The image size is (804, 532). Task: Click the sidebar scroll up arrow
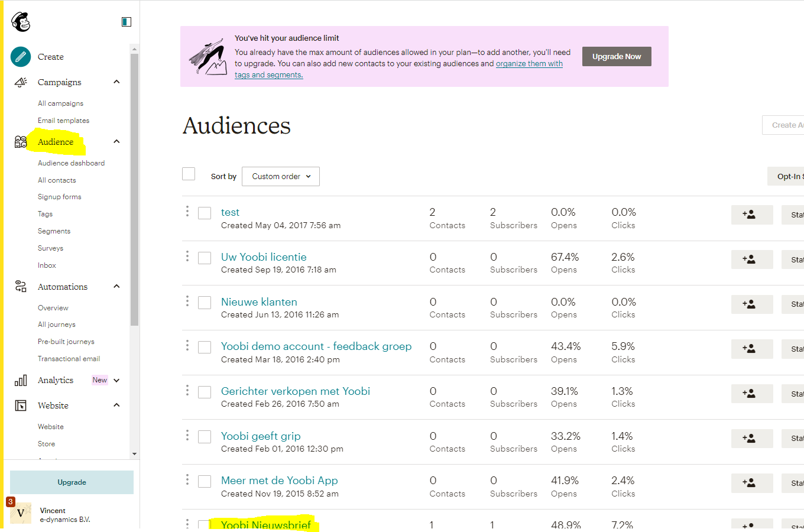(x=135, y=49)
